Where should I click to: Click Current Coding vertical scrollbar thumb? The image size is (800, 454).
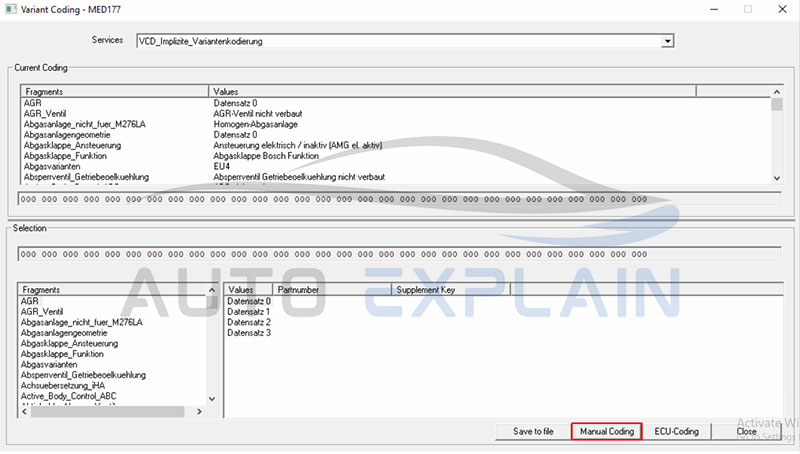click(777, 105)
